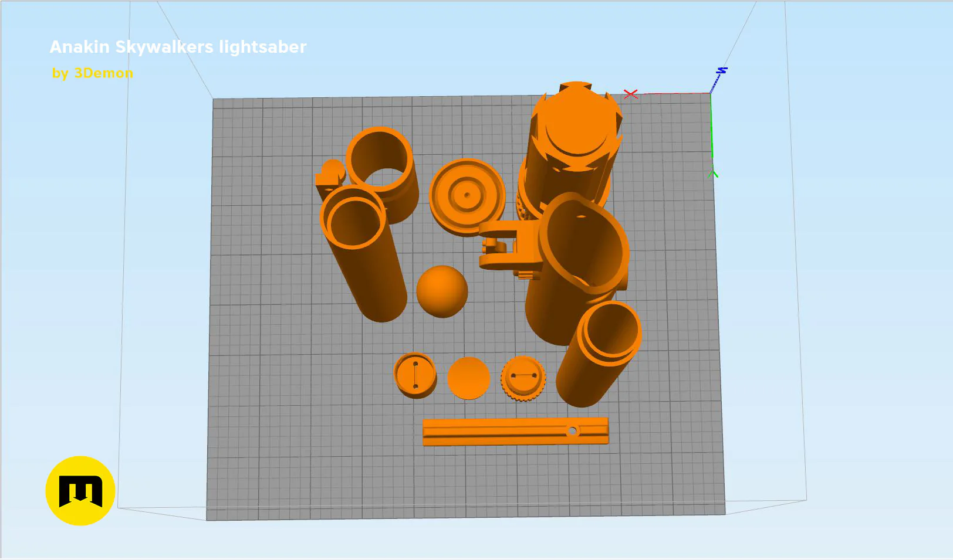Click the 'by 3Demon' author text
Screen dimensions: 953x560
pyautogui.click(x=92, y=73)
